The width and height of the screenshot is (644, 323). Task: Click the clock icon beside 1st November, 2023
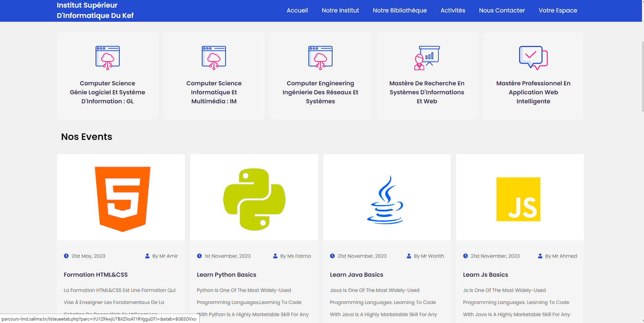(x=199, y=256)
